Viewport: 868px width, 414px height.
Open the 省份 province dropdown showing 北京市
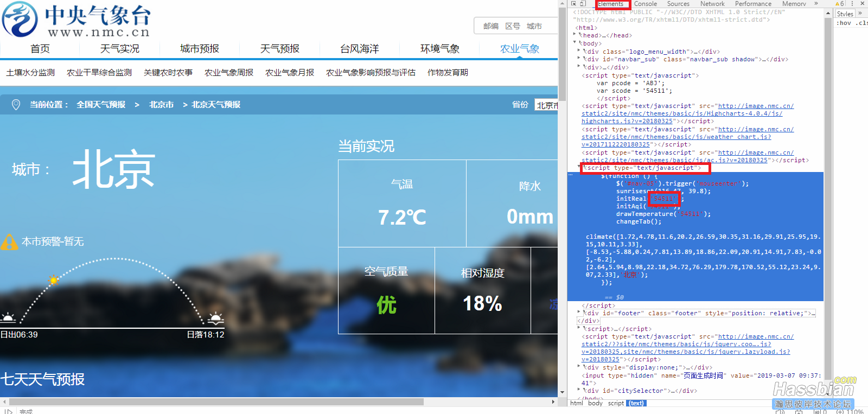[x=546, y=105]
